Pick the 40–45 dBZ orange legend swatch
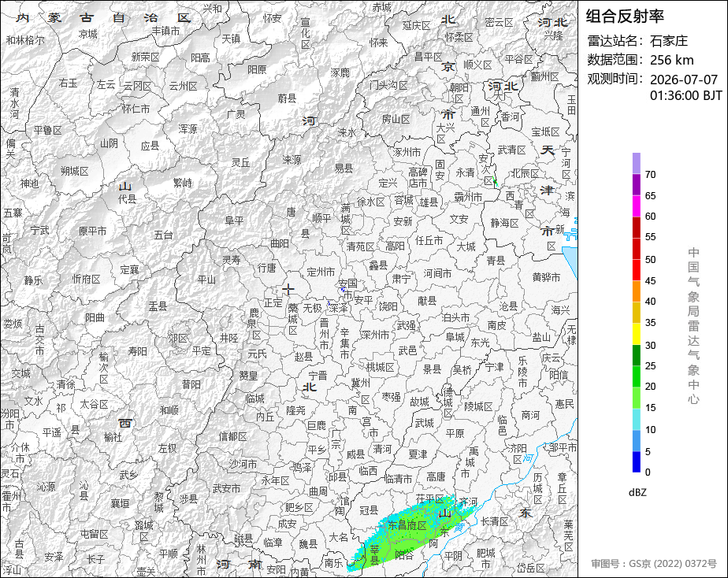The image size is (728, 578). [636, 291]
